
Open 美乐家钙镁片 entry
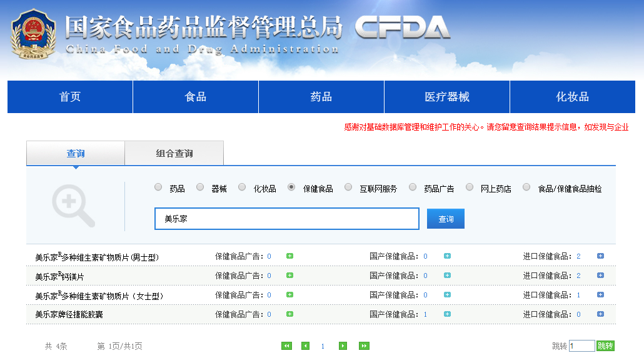tap(59, 276)
